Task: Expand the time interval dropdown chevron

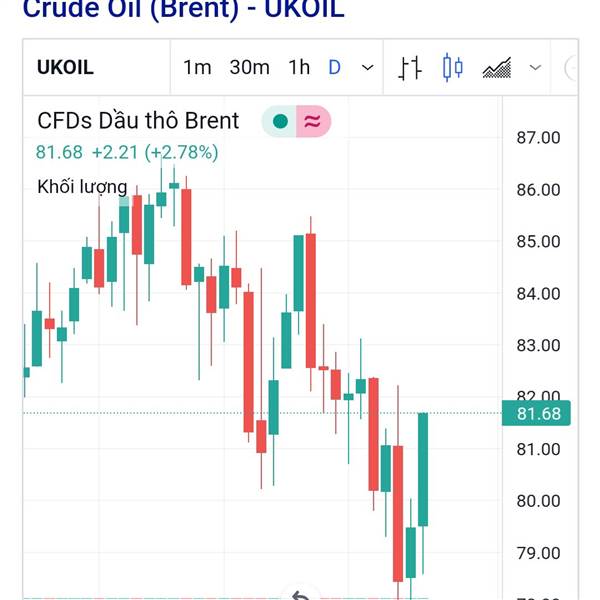Action: click(x=367, y=68)
